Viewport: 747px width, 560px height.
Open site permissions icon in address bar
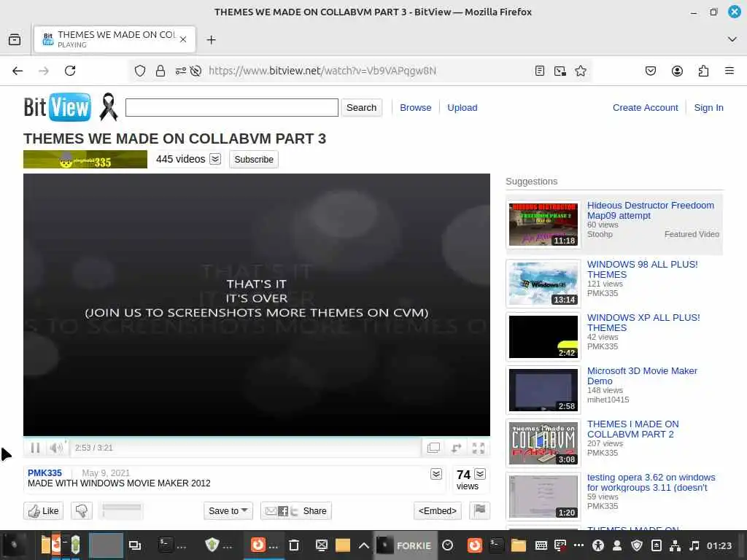tap(181, 71)
